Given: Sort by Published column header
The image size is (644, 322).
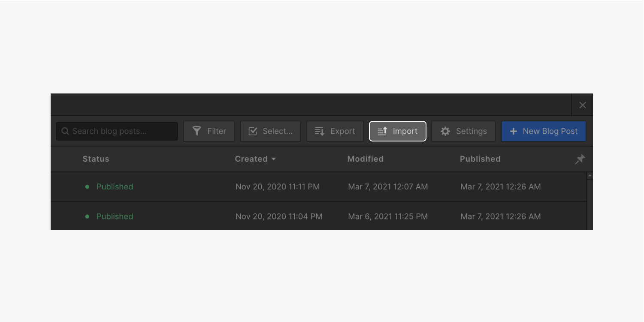Looking at the screenshot, I should point(480,159).
